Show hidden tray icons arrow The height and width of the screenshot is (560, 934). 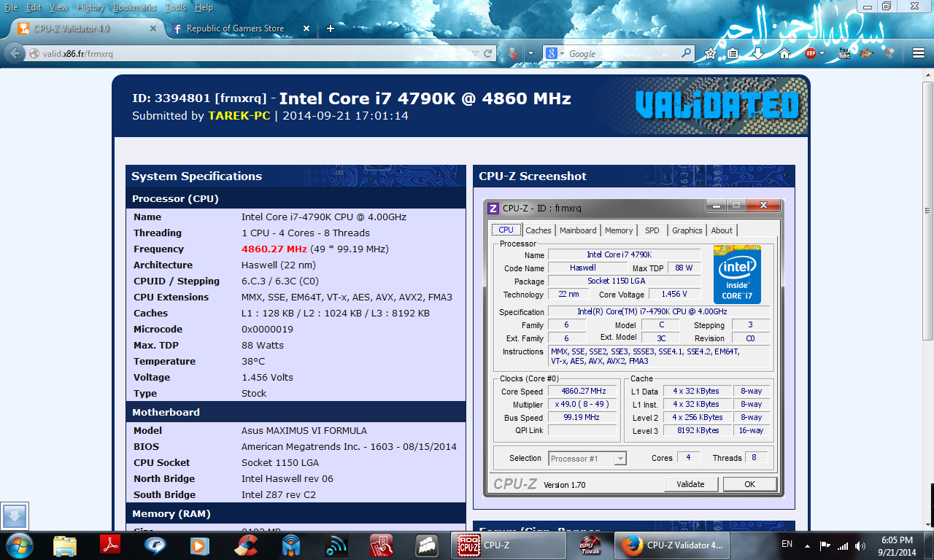pos(808,545)
